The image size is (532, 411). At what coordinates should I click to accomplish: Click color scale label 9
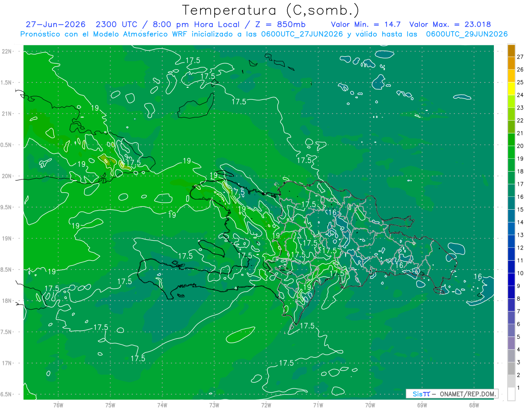519,286
